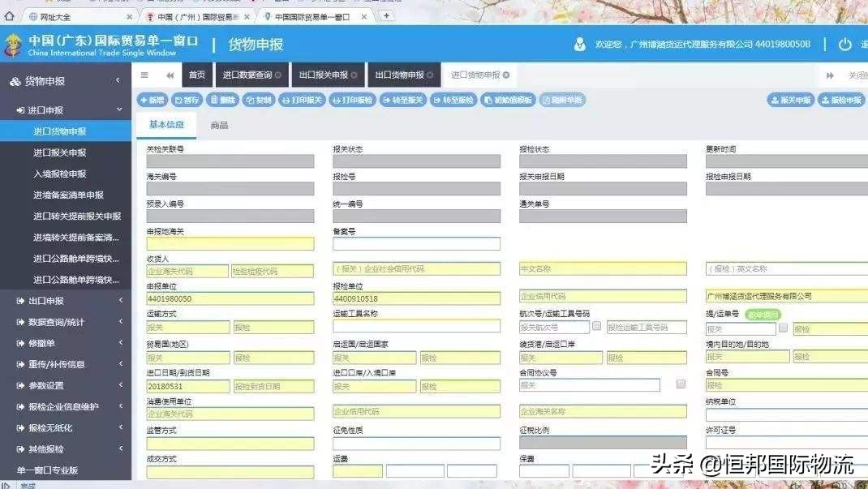Click the hamburger menu icon near 首页
This screenshot has height=489, width=868.
pos(144,74)
